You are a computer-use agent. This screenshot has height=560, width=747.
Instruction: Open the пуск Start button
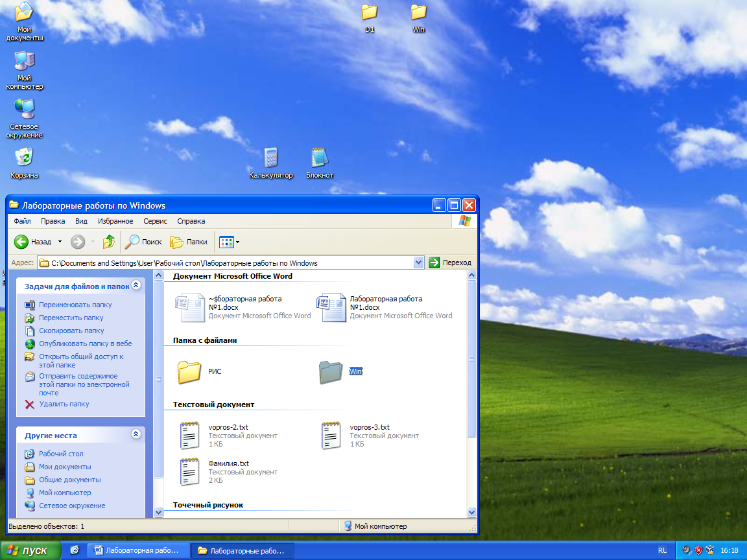pos(30,550)
